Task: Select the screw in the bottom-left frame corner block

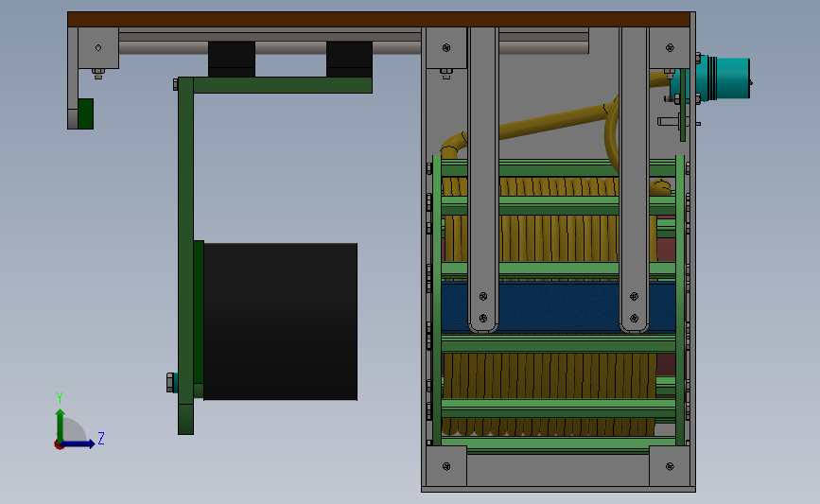Action: click(446, 466)
